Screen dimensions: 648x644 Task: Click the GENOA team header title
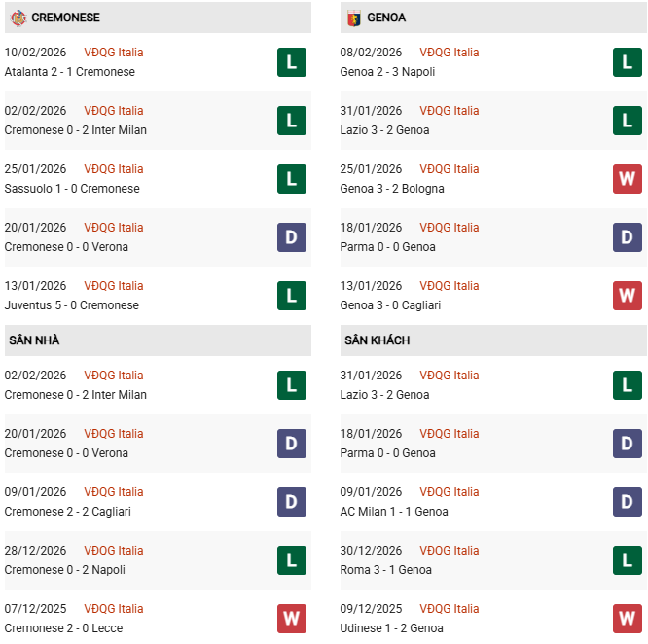coord(386,18)
